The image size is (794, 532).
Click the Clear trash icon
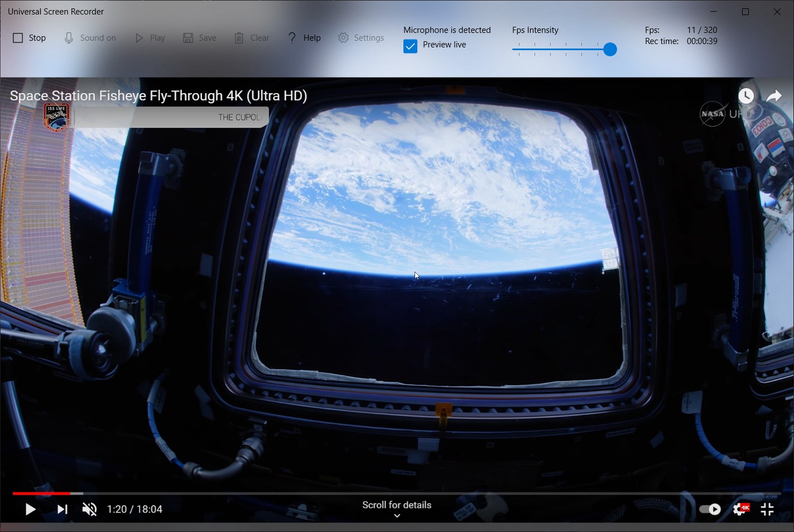(x=240, y=37)
